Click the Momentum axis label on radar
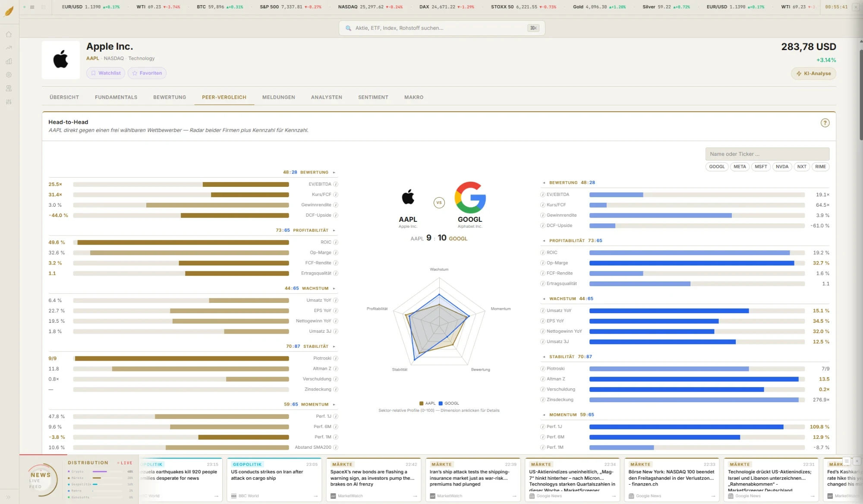The height and width of the screenshot is (504, 863). 501,309
